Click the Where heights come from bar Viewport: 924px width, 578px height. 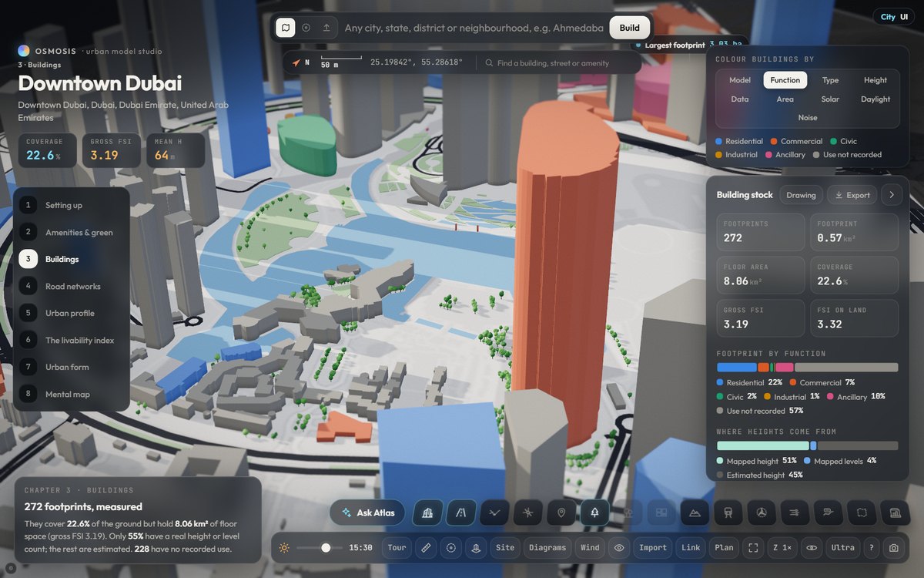pyautogui.click(x=807, y=445)
